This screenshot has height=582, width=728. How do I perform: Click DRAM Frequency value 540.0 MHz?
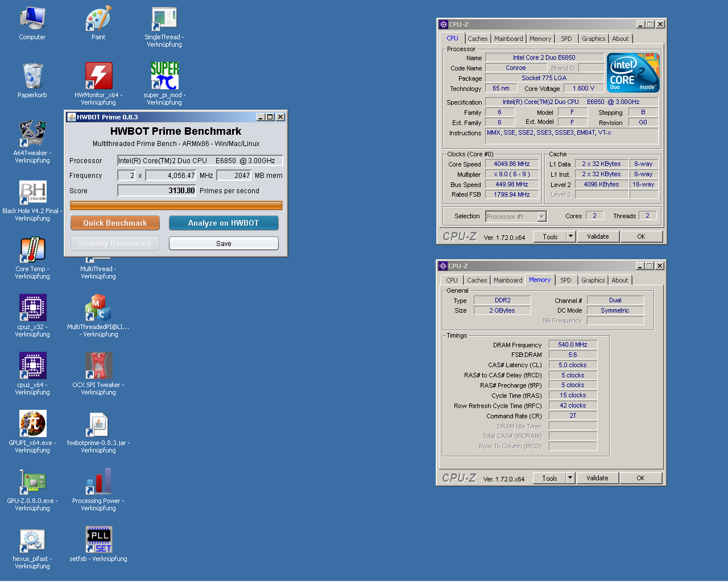click(573, 344)
